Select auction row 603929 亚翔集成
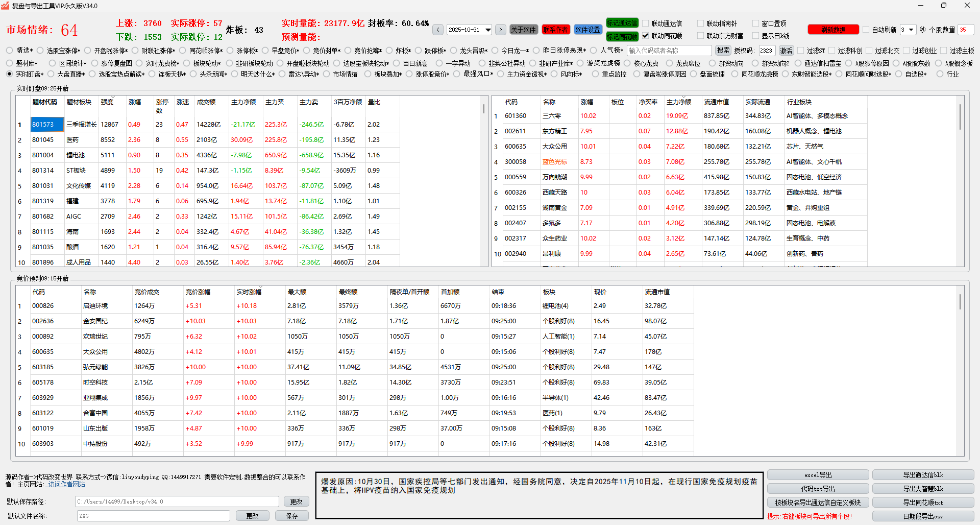Viewport: 980px width, 525px height. click(354, 398)
